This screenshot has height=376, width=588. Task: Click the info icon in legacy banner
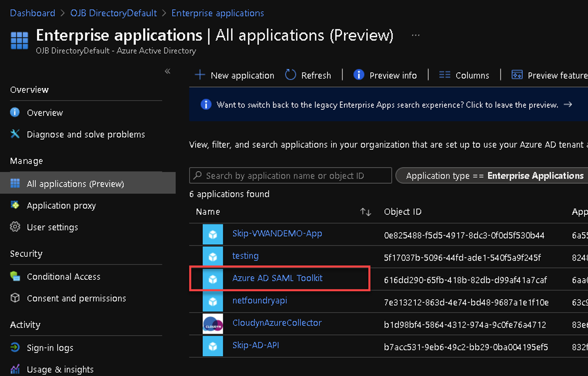click(206, 104)
